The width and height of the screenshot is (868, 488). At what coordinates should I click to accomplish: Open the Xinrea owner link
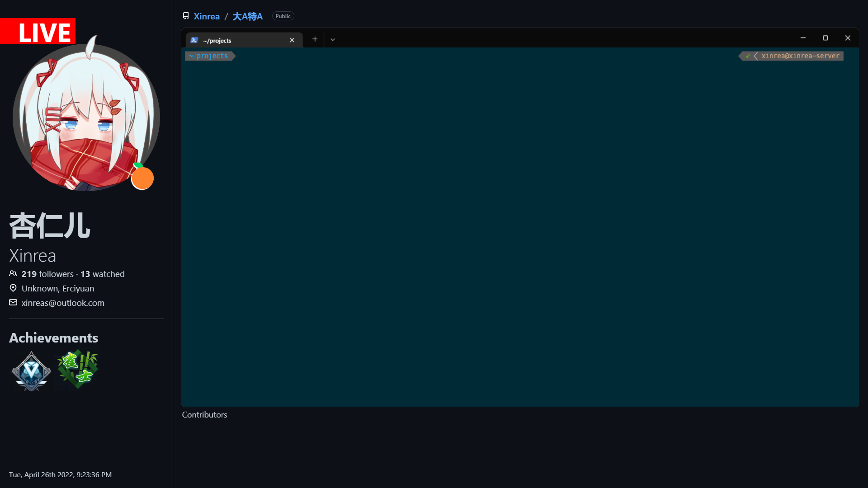(x=207, y=16)
